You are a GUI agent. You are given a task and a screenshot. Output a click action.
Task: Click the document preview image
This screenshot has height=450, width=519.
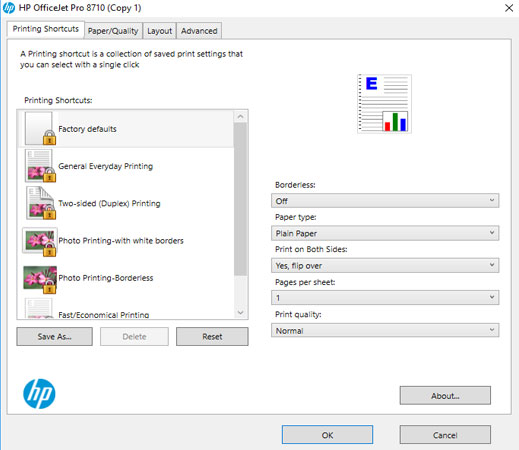tap(384, 104)
